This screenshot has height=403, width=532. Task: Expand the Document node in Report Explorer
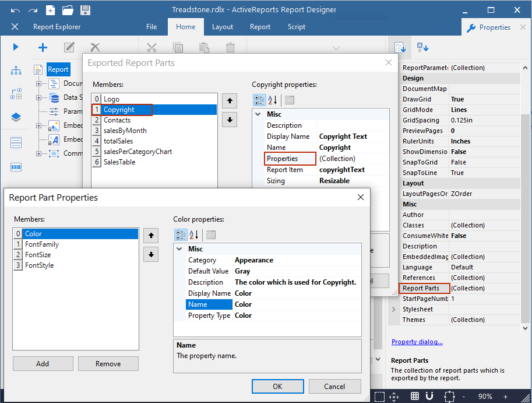[38, 83]
